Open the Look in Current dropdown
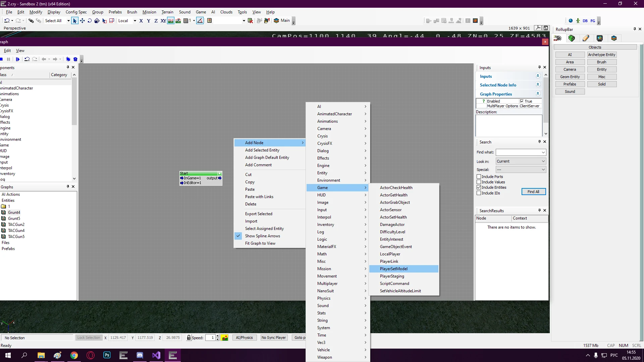The image size is (644, 362). point(521,161)
